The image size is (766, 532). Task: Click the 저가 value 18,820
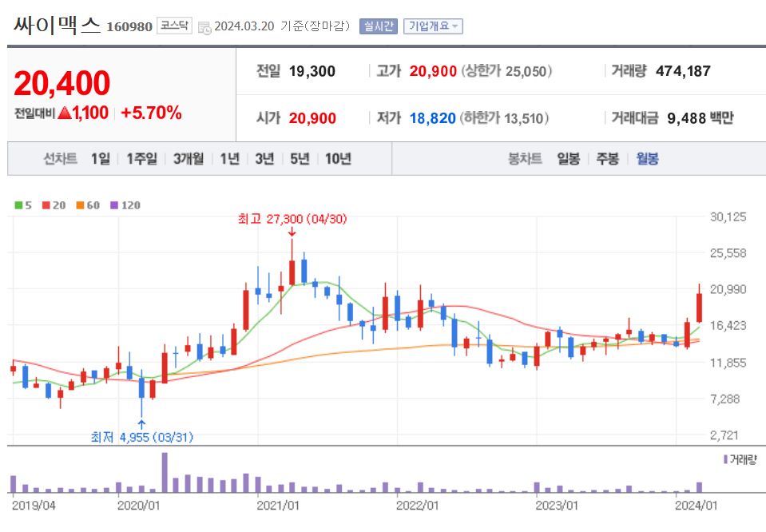point(432,118)
